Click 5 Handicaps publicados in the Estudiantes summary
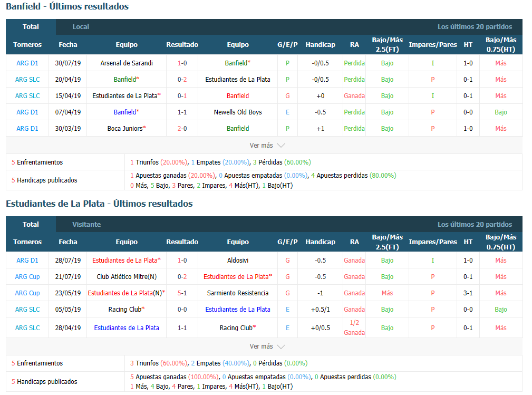 44,381
